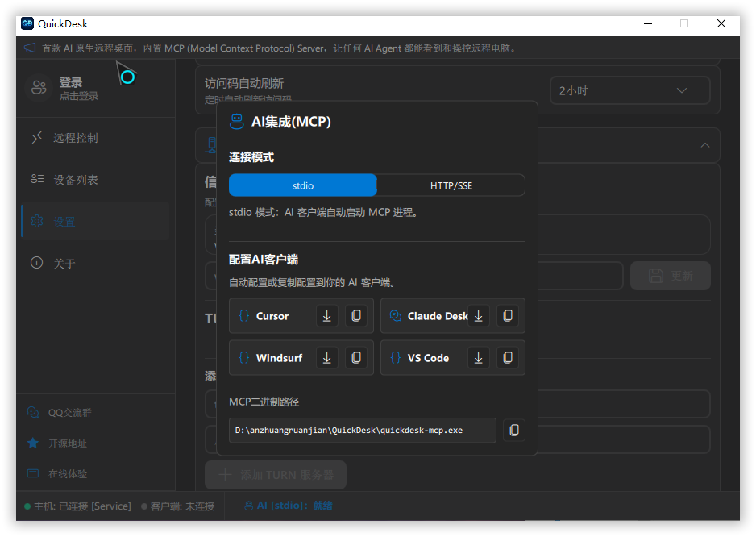756x537 pixels.
Task: Select stdio connection mode
Action: (x=303, y=185)
